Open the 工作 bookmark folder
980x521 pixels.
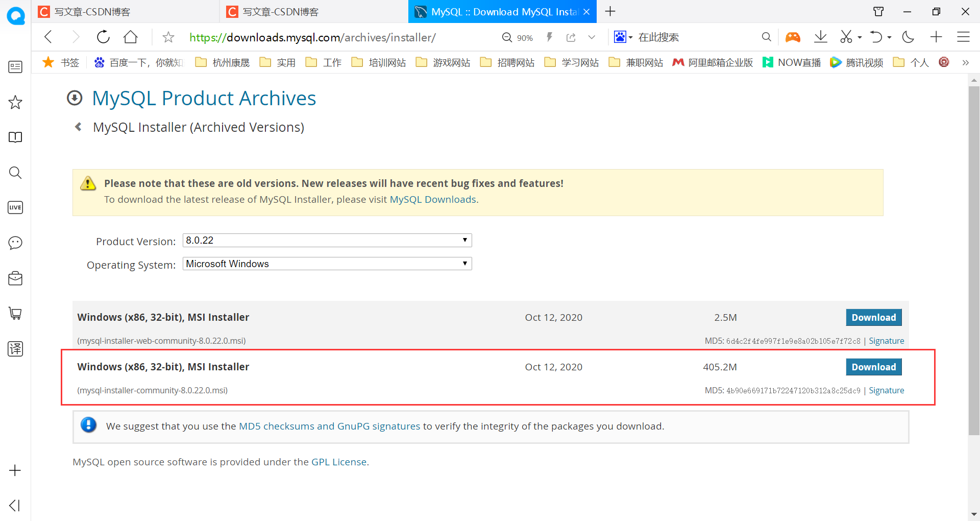(x=324, y=62)
